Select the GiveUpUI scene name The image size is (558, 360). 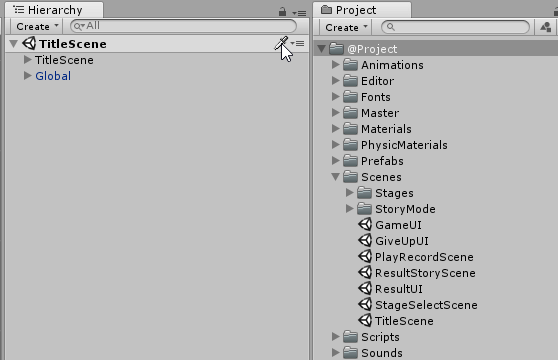click(402, 241)
